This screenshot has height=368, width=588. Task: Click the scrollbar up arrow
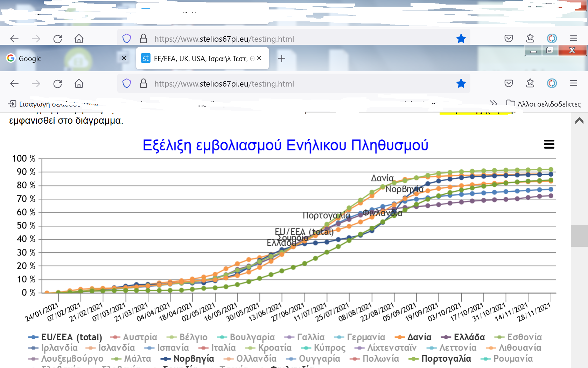pos(579,121)
